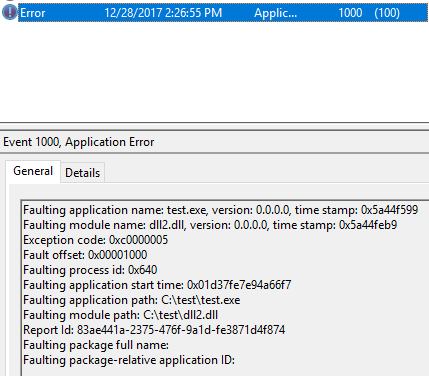Screen dimensions: 429x376
Task: Open the Details tab
Action: click(x=83, y=173)
